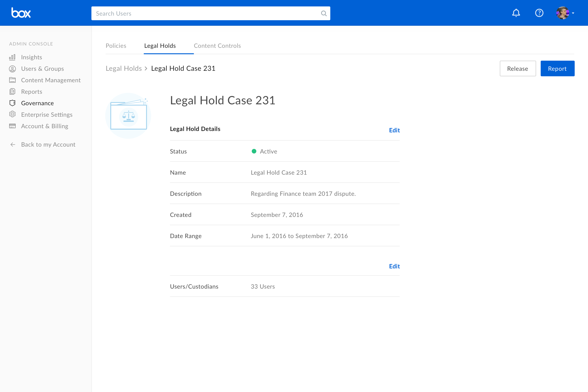Expand the user avatar dropdown arrow

573,13
